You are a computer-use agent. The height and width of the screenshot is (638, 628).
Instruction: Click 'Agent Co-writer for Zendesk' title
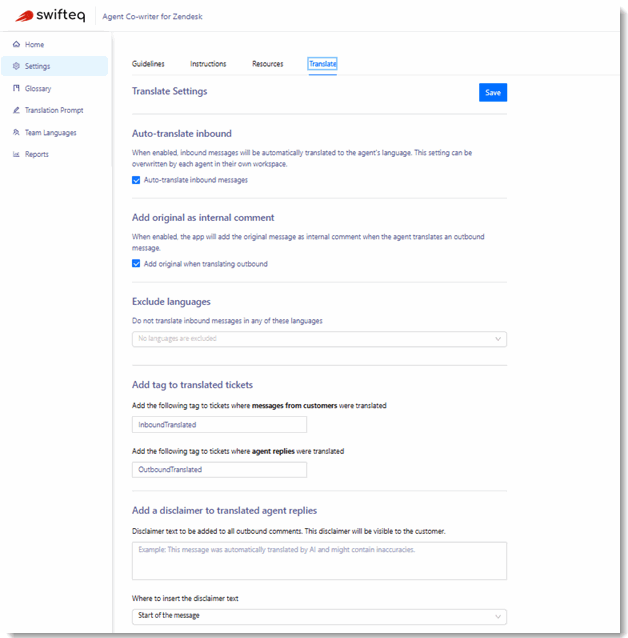[152, 17]
